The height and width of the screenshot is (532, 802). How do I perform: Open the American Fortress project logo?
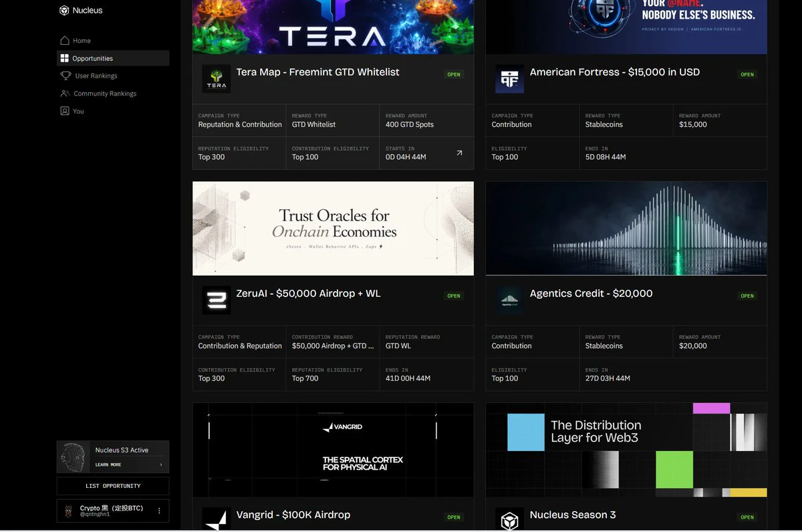[510, 79]
